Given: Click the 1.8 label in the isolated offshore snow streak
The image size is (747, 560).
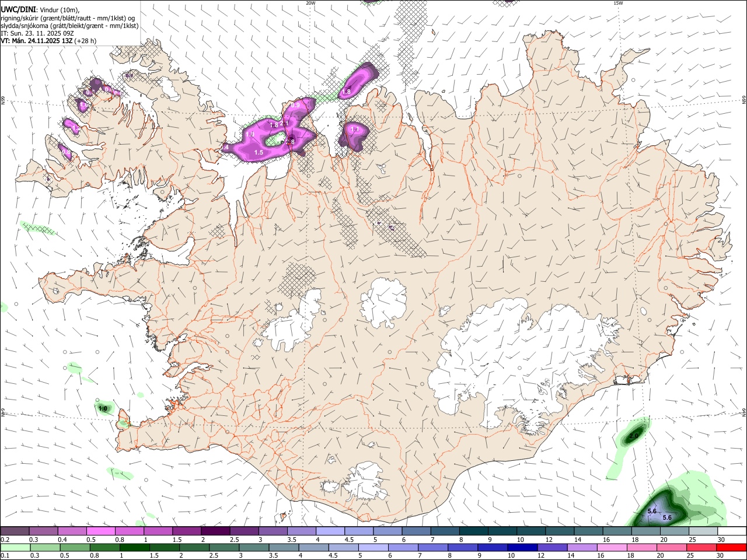Looking at the screenshot, I should pyautogui.click(x=346, y=92).
